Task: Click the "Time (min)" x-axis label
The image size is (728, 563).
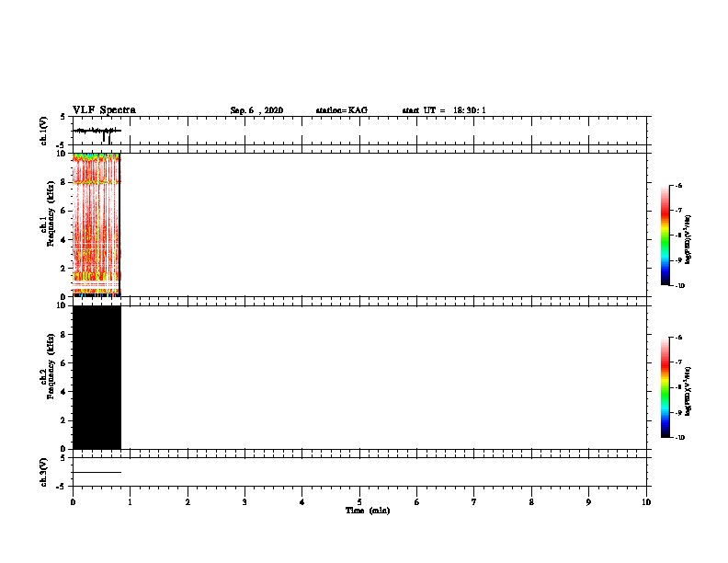Action: pyautogui.click(x=368, y=511)
